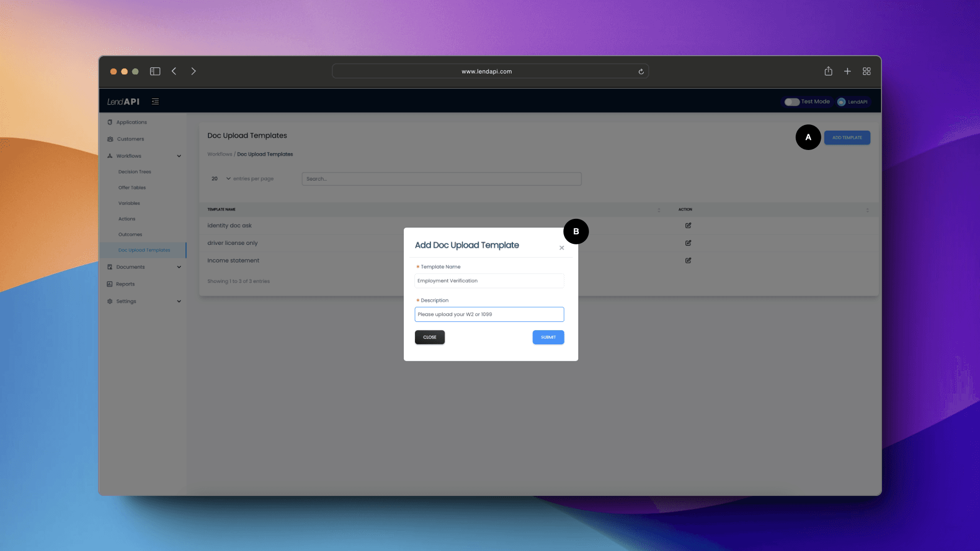
Task: Sort by the Action column arrows
Action: point(867,210)
